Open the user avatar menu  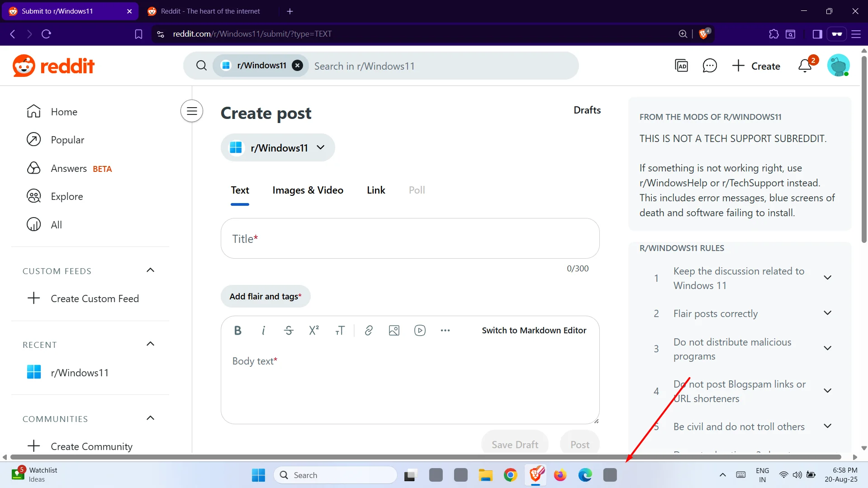pos(838,66)
